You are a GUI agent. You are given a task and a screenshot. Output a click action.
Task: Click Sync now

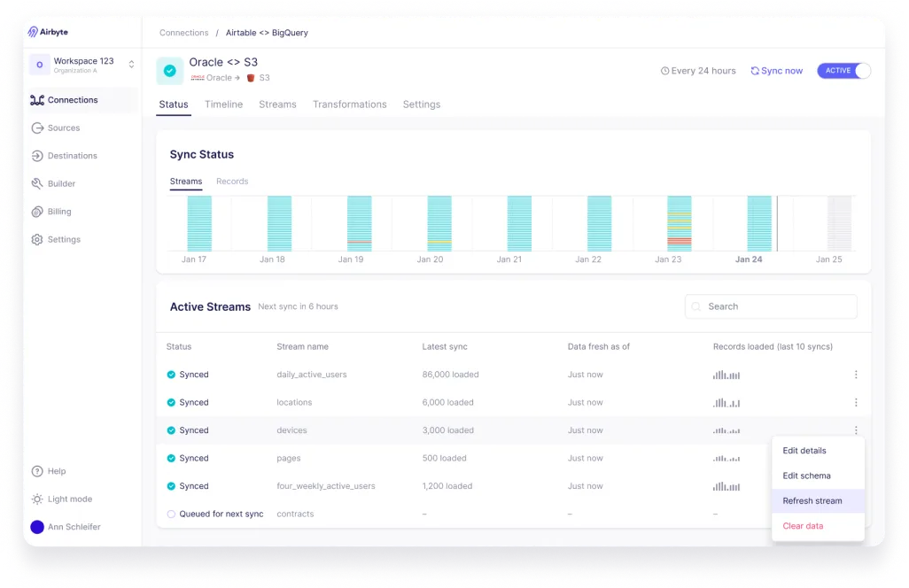click(x=776, y=71)
